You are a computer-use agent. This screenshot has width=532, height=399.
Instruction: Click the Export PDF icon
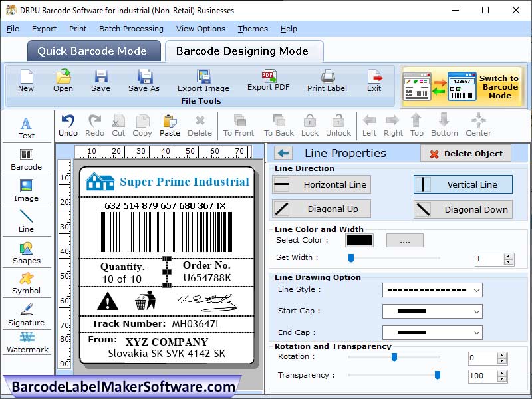(x=269, y=76)
